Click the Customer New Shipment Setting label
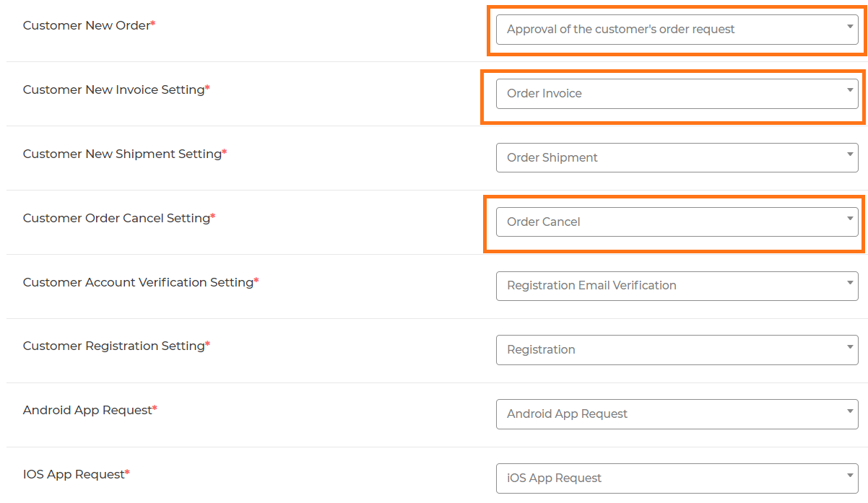The image size is (868, 503). [x=122, y=154]
